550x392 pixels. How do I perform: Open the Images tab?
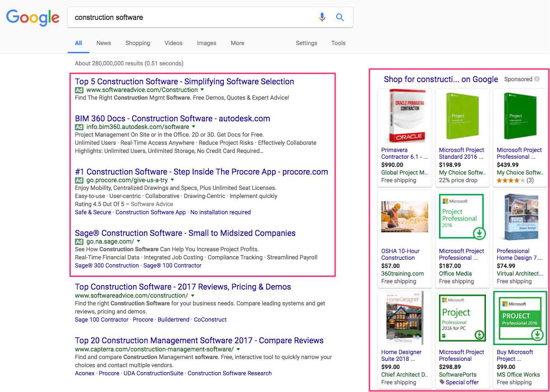point(207,43)
